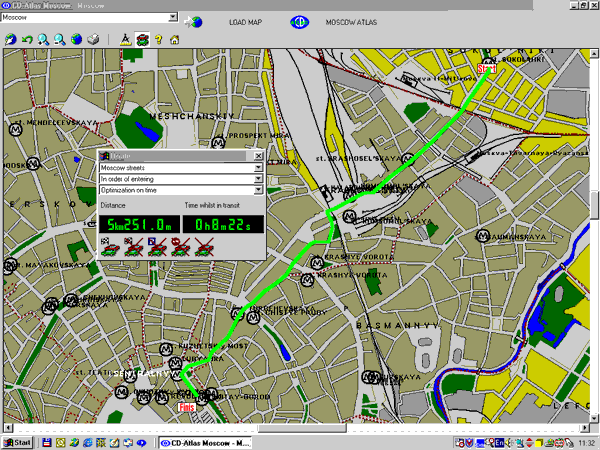Click Internet Explorer quick launch icon

tap(88, 443)
